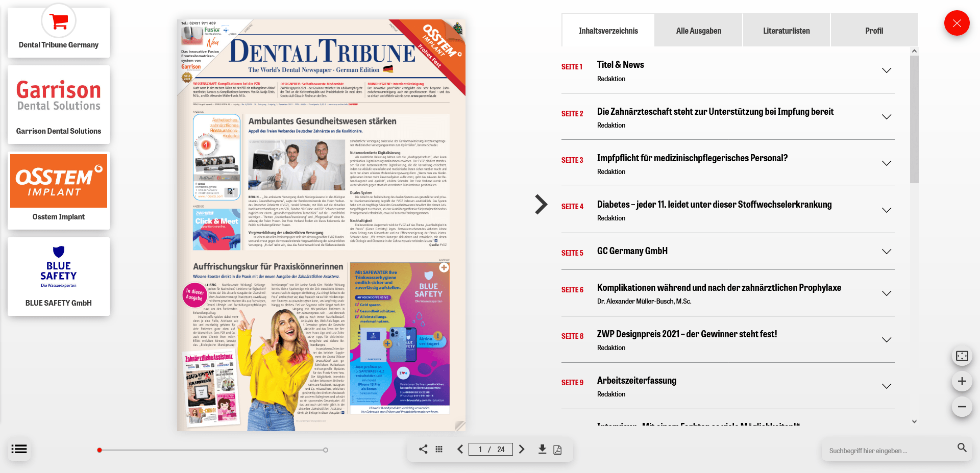Click the contents list scrollbar
Viewport: 980px width, 473px height.
pyautogui.click(x=914, y=119)
